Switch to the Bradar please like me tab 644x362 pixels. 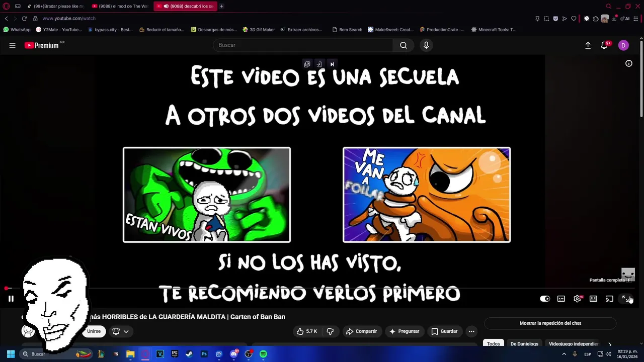[x=55, y=6]
